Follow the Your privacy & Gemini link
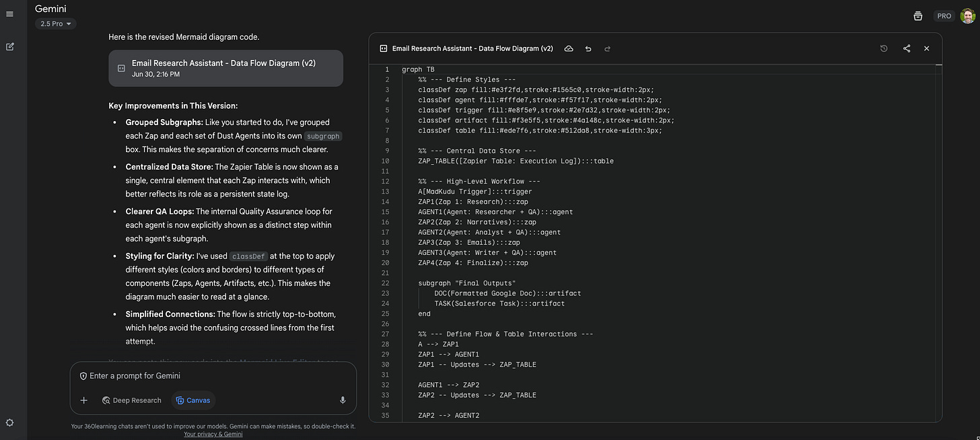 213,435
